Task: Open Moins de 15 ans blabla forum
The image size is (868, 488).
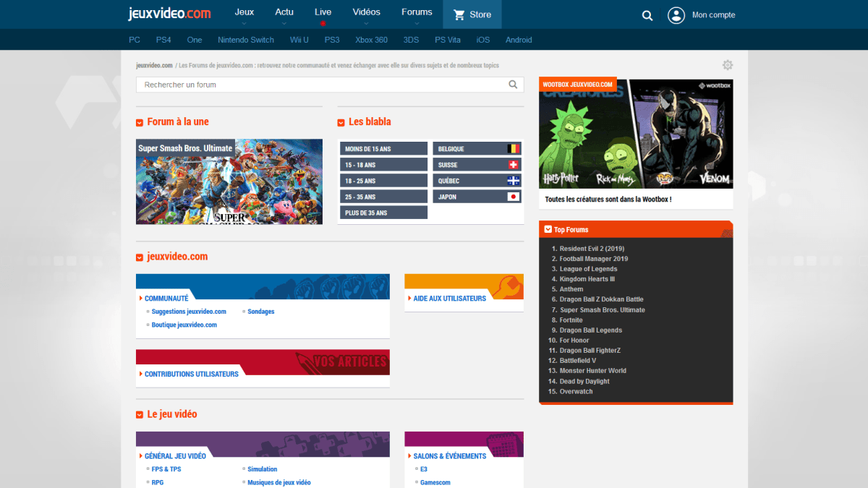Action: tap(384, 148)
